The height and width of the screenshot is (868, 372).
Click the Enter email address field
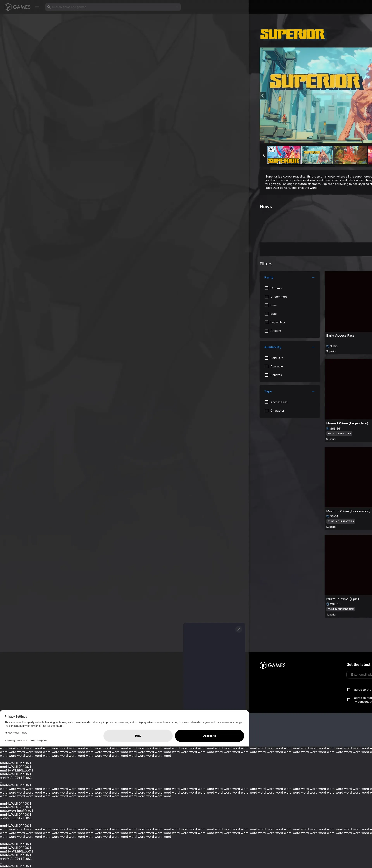(361, 674)
